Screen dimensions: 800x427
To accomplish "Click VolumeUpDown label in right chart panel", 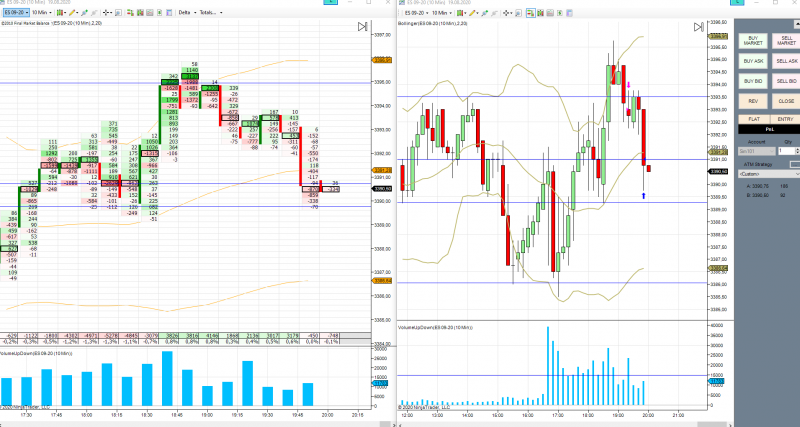I will [435, 327].
